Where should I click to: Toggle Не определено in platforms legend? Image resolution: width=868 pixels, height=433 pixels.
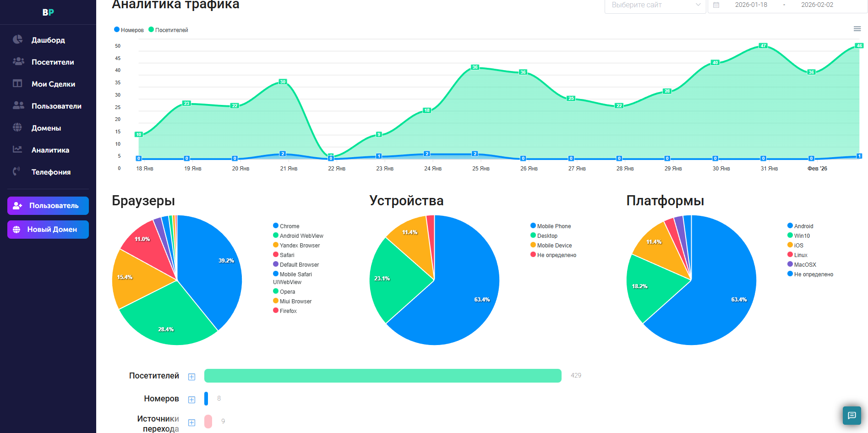(810, 274)
